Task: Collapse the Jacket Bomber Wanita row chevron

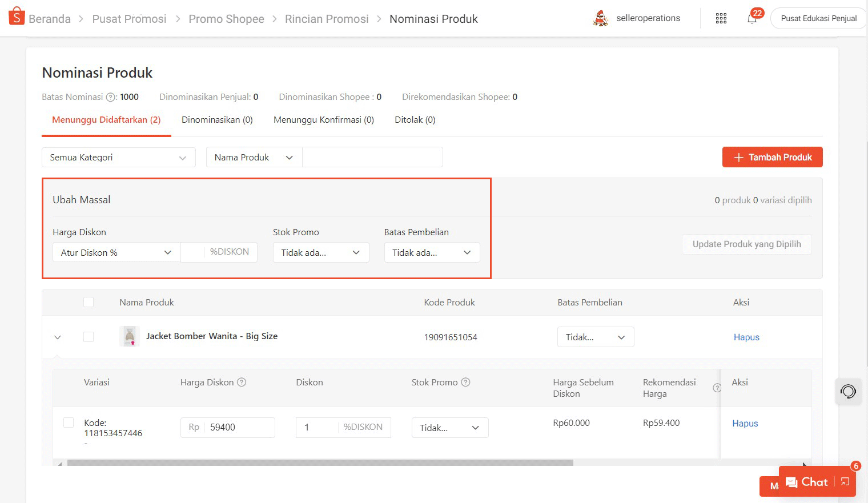Action: (58, 337)
